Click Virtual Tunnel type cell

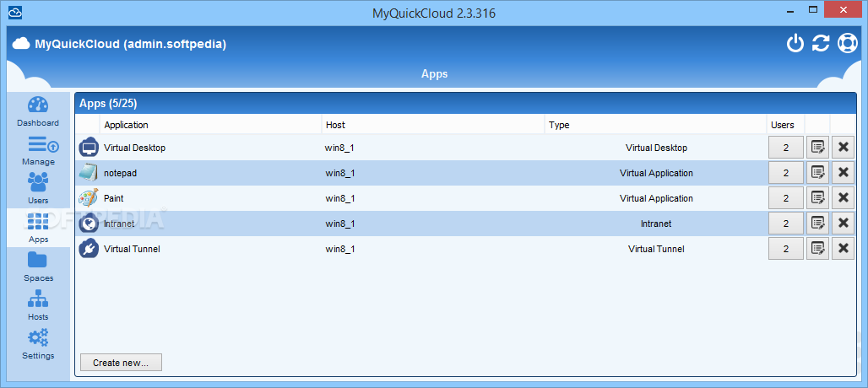pyautogui.click(x=656, y=249)
